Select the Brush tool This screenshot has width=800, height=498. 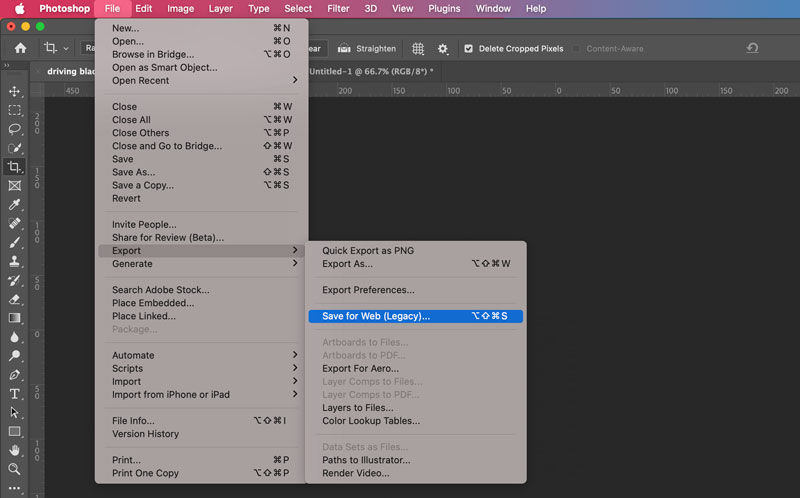[x=14, y=242]
